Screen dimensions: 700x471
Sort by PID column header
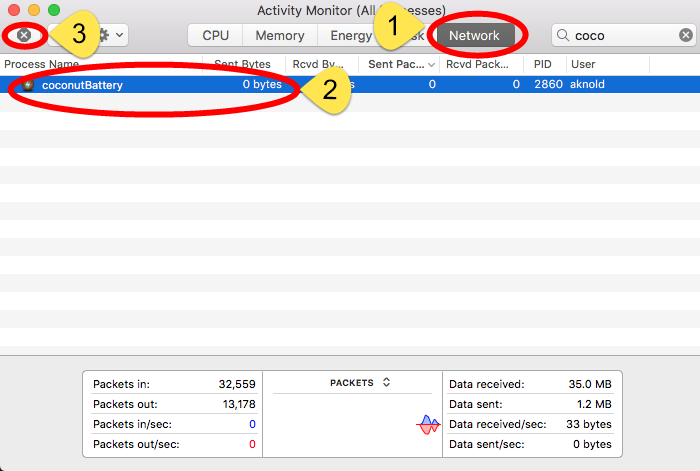click(x=543, y=64)
